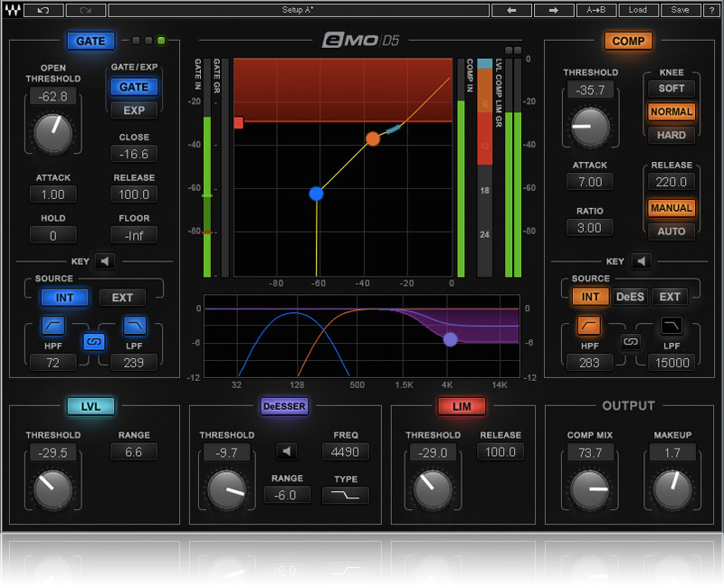Click the DeEsser sidechain listen speaker icon
This screenshot has height=588, width=724.
click(287, 450)
